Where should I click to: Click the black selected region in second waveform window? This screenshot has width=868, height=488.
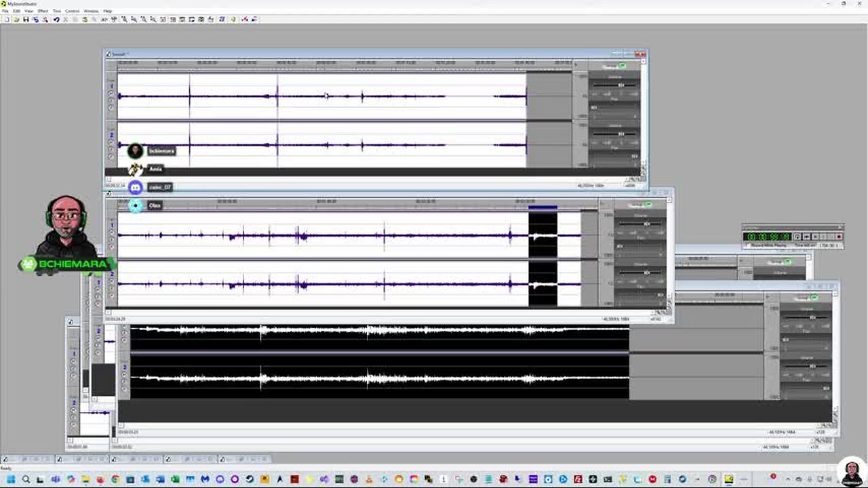tap(542, 259)
